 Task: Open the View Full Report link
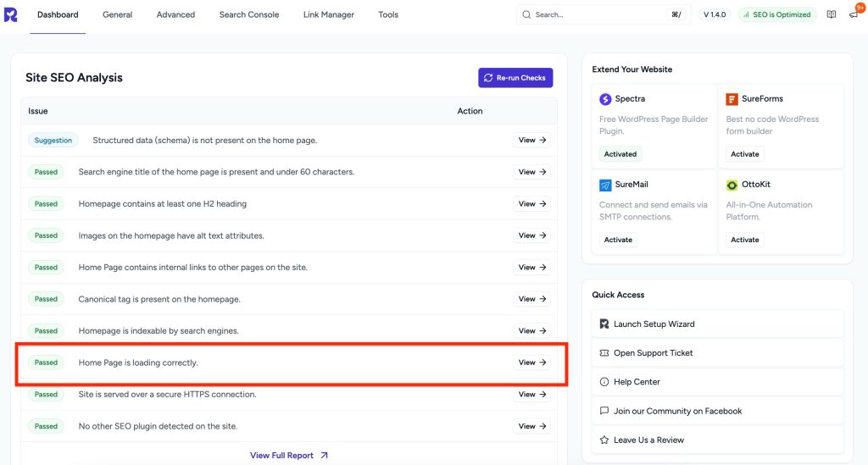click(288, 455)
